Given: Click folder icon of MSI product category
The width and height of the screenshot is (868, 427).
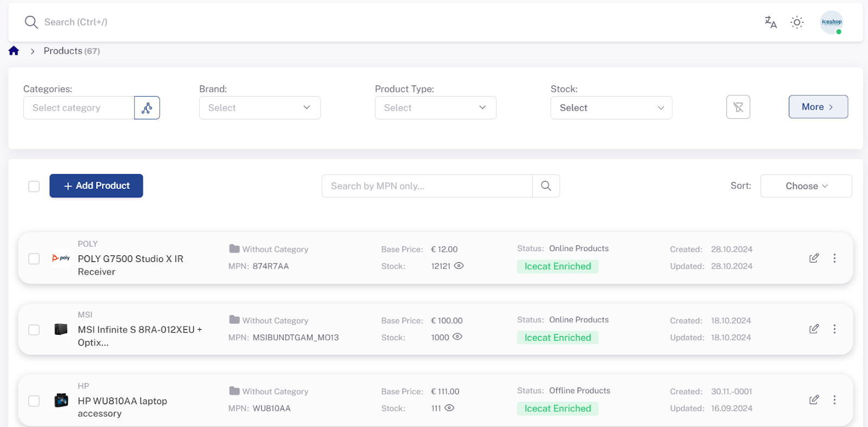Looking at the screenshot, I should tap(234, 320).
